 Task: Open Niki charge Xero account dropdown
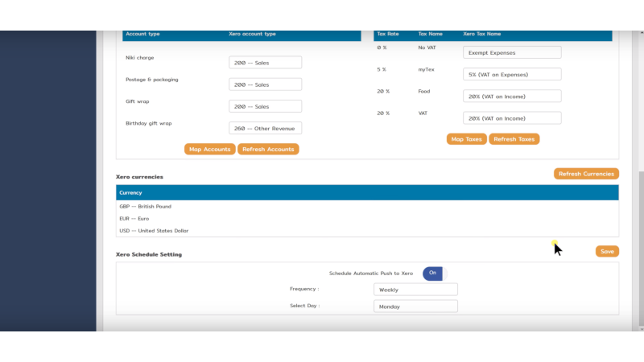coord(265,63)
